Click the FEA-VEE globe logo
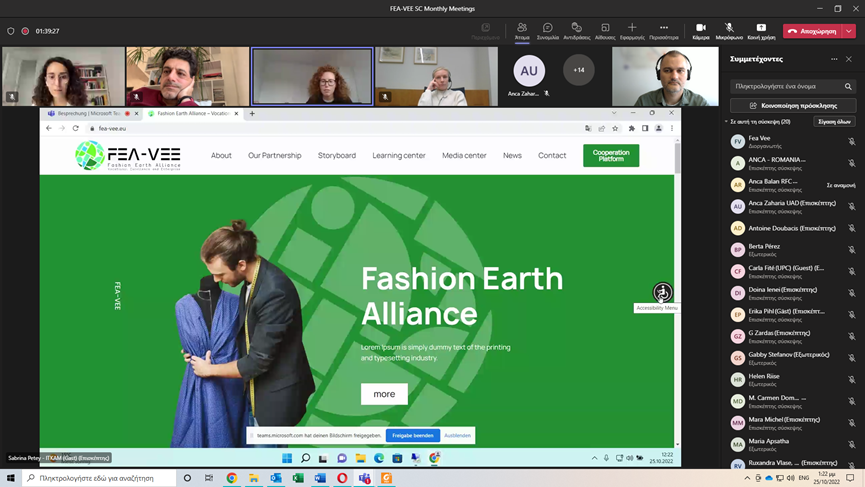This screenshot has width=865, height=487. pyautogui.click(x=90, y=155)
